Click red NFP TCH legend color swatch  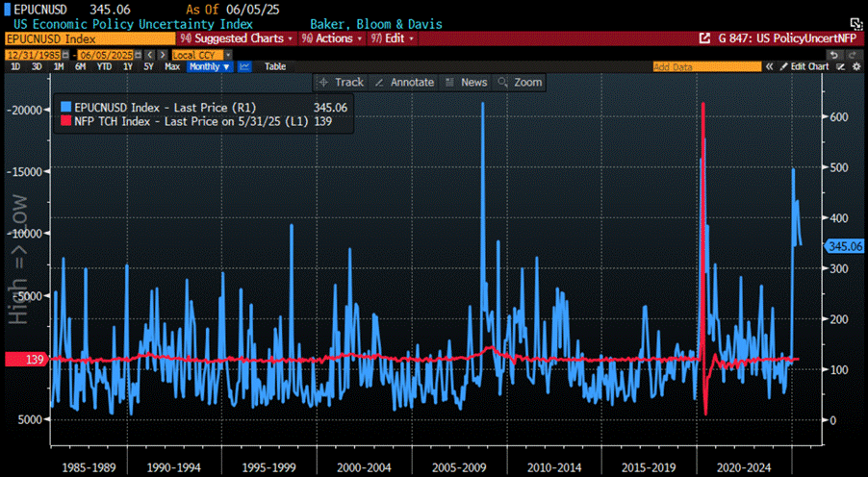click(x=65, y=121)
